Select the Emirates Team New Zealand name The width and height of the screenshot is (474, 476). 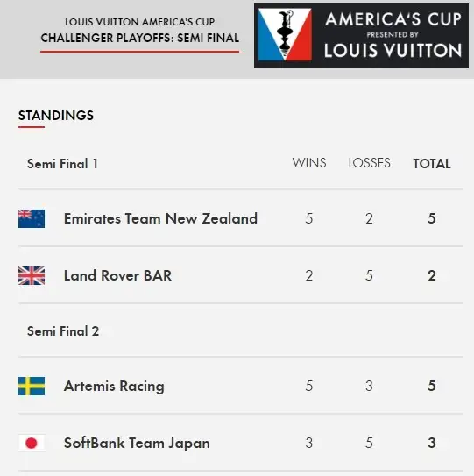pos(160,218)
